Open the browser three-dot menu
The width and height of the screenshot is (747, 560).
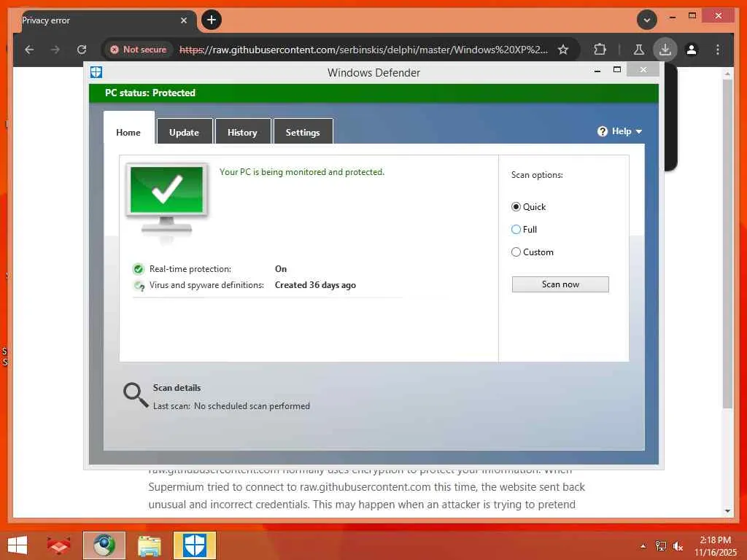pos(718,49)
